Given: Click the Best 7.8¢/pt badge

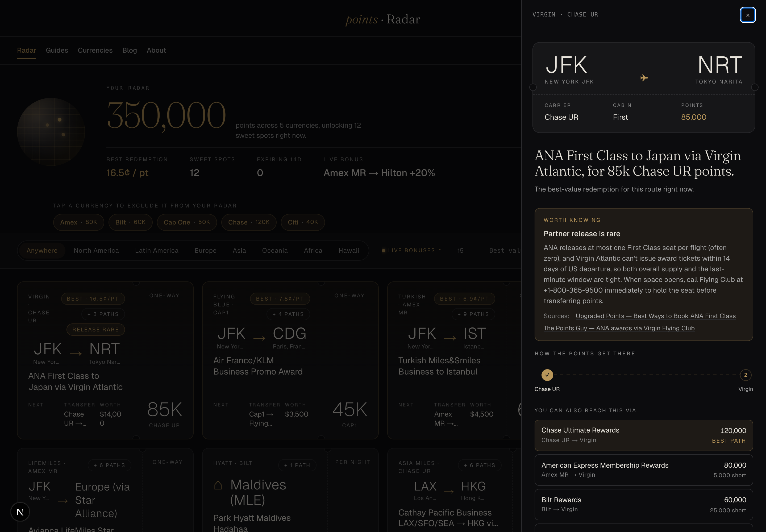Looking at the screenshot, I should tap(280, 299).
